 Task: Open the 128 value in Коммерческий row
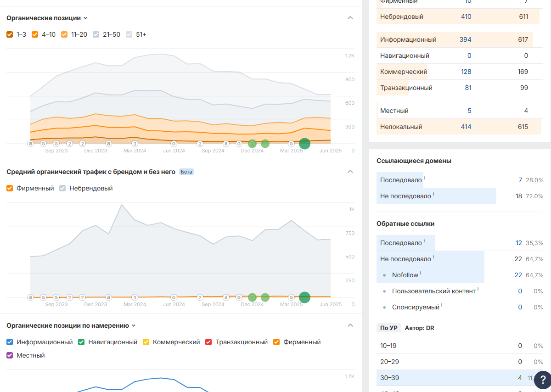tap(466, 72)
